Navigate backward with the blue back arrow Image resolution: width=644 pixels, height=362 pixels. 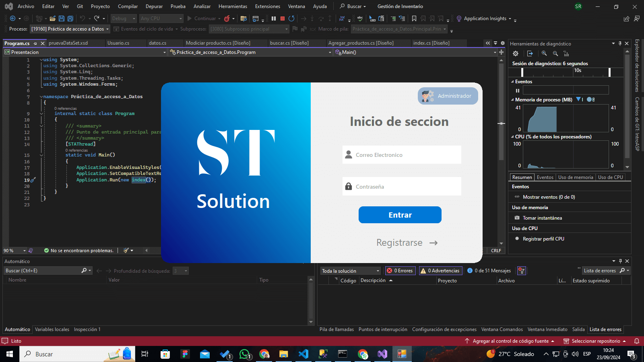(x=13, y=19)
